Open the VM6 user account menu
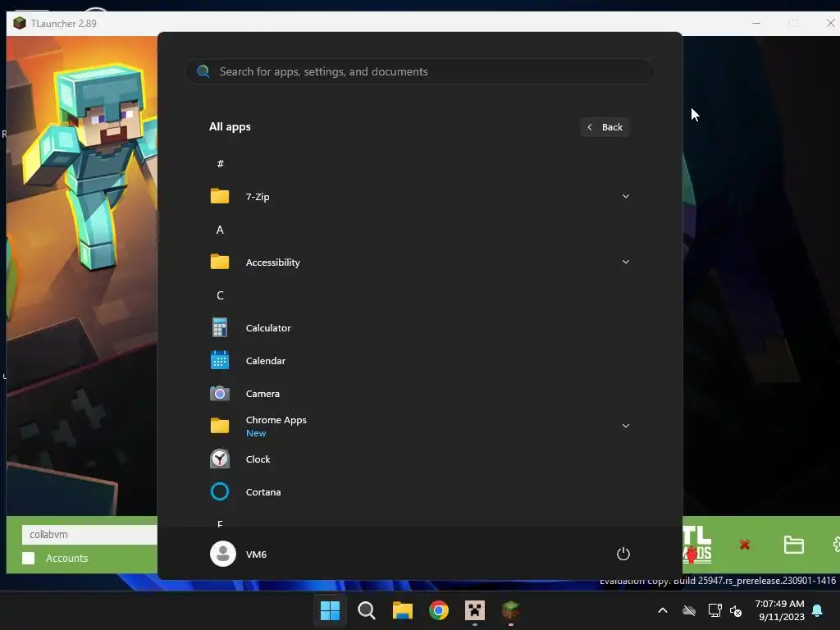Viewport: 840px width, 630px height. pyautogui.click(x=239, y=554)
